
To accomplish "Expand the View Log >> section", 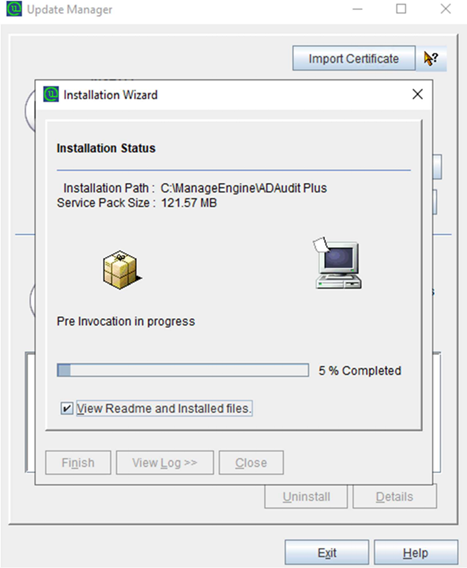I will (x=165, y=463).
